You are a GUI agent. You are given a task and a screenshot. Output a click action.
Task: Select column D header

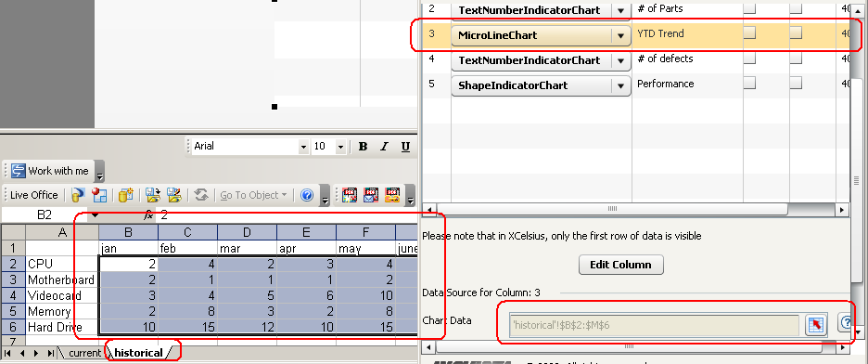click(248, 232)
